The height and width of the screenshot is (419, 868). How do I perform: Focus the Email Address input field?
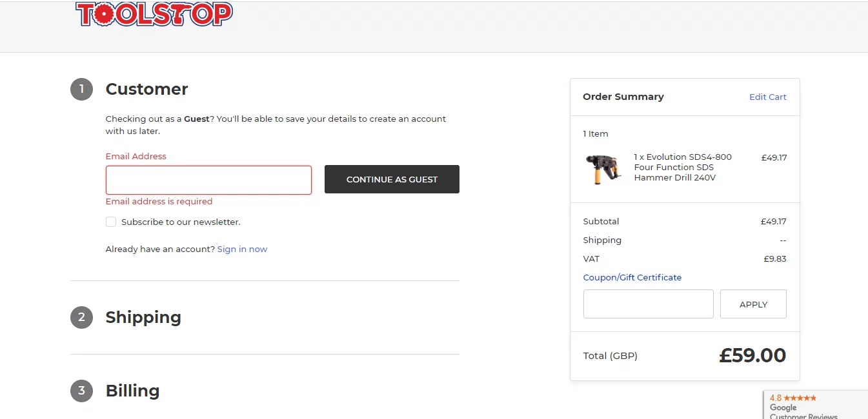208,180
